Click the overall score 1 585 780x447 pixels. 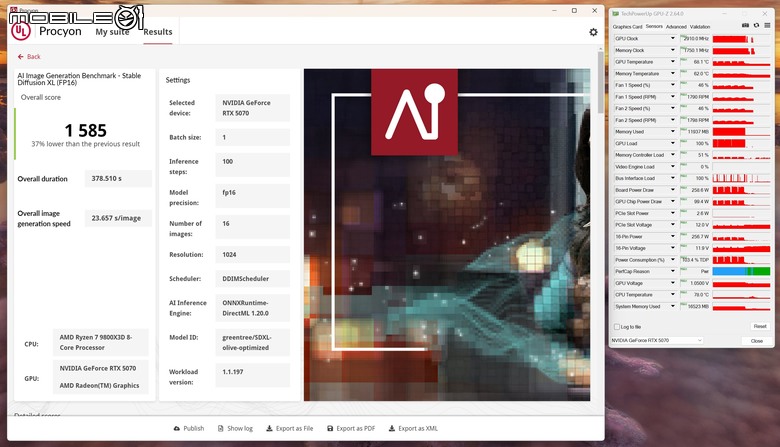[86, 130]
